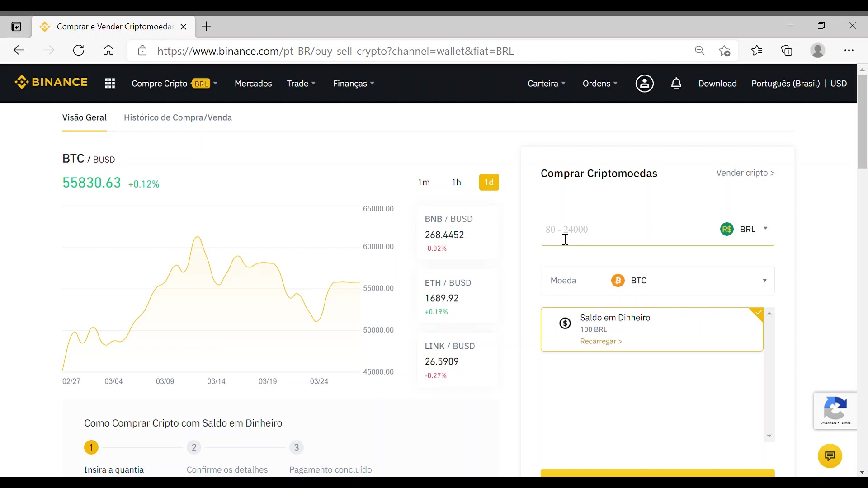Viewport: 868px width, 488px height.
Task: Click payment list scroll down arrow
Action: 769,436
